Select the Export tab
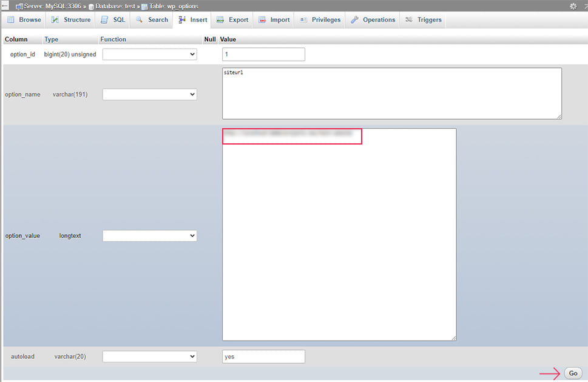This screenshot has width=588, height=382. pyautogui.click(x=232, y=19)
